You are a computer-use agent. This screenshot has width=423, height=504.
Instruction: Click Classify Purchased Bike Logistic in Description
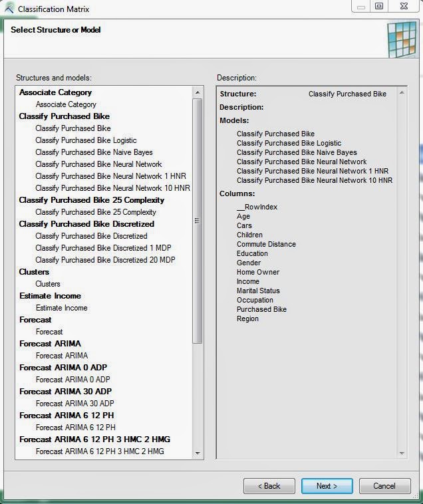[x=289, y=143]
